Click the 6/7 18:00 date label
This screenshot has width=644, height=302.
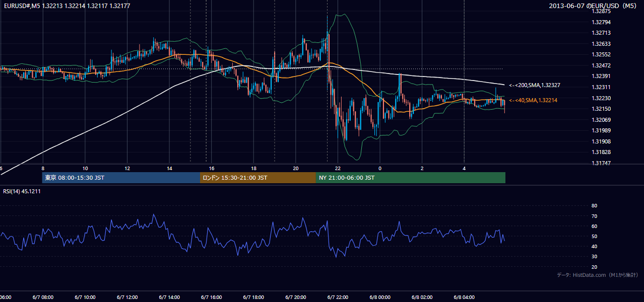[253, 297]
